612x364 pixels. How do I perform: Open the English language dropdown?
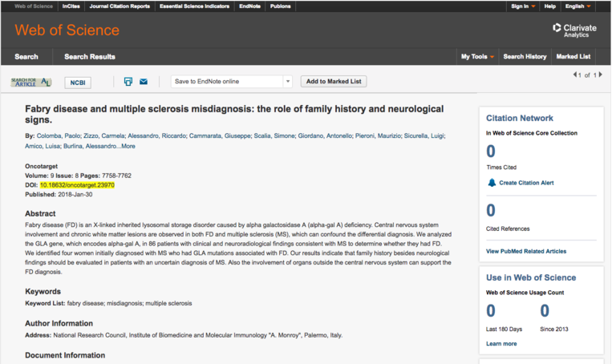click(x=578, y=6)
